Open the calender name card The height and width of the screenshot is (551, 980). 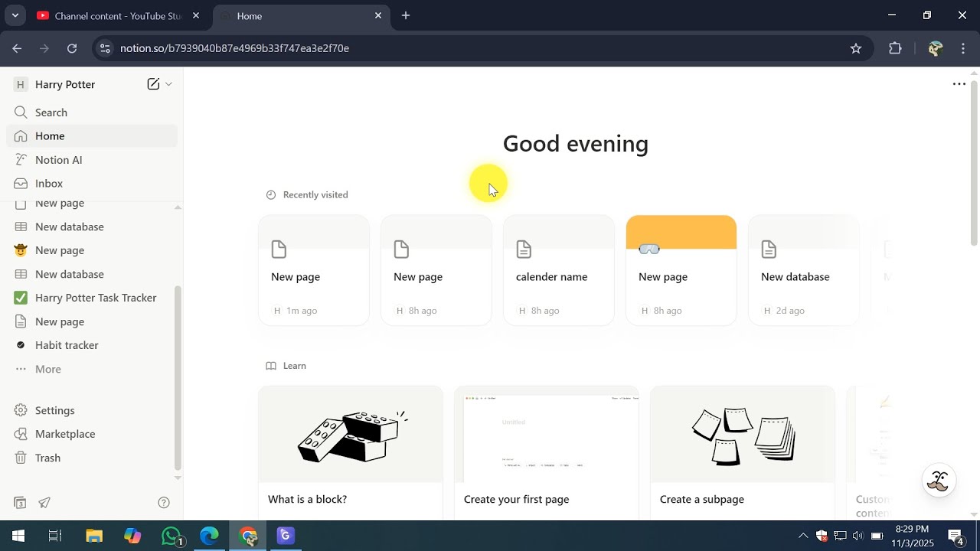click(x=559, y=270)
